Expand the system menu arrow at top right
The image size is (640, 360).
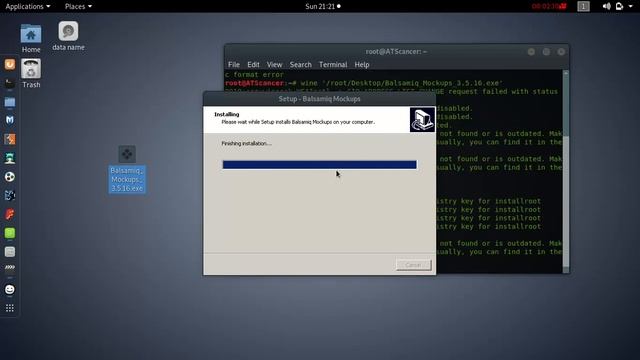(x=631, y=6)
